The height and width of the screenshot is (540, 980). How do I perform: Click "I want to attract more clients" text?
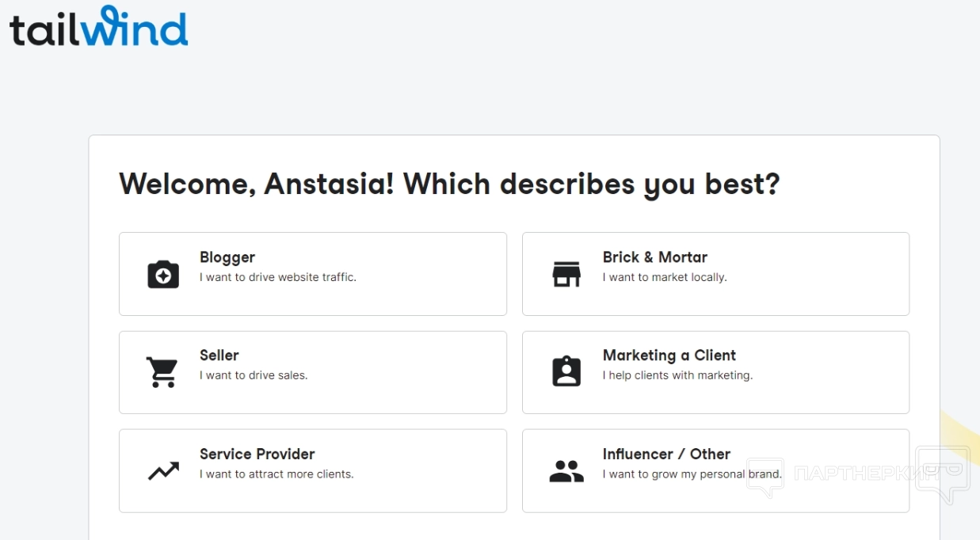[276, 474]
